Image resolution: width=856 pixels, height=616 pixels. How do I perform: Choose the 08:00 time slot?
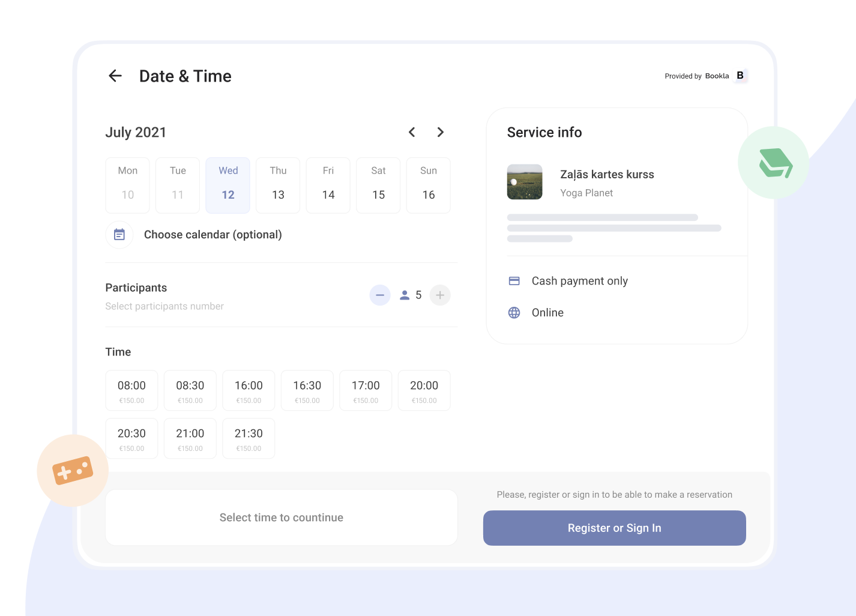coord(131,391)
